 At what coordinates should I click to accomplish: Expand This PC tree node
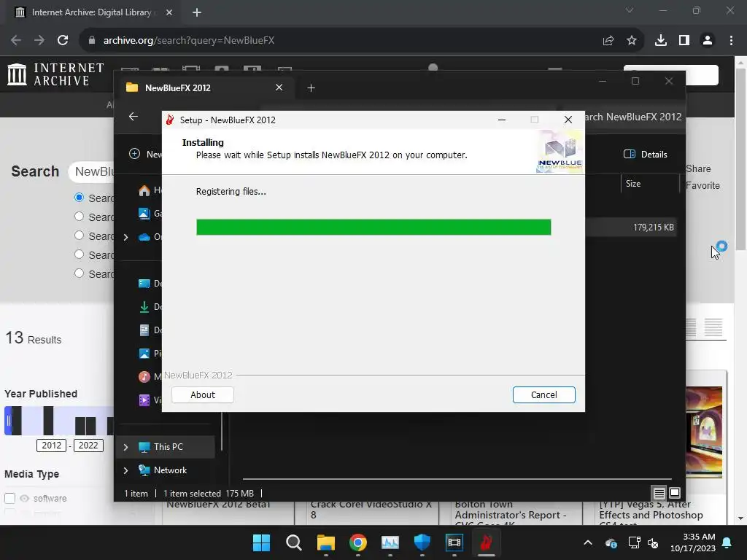[x=125, y=447]
